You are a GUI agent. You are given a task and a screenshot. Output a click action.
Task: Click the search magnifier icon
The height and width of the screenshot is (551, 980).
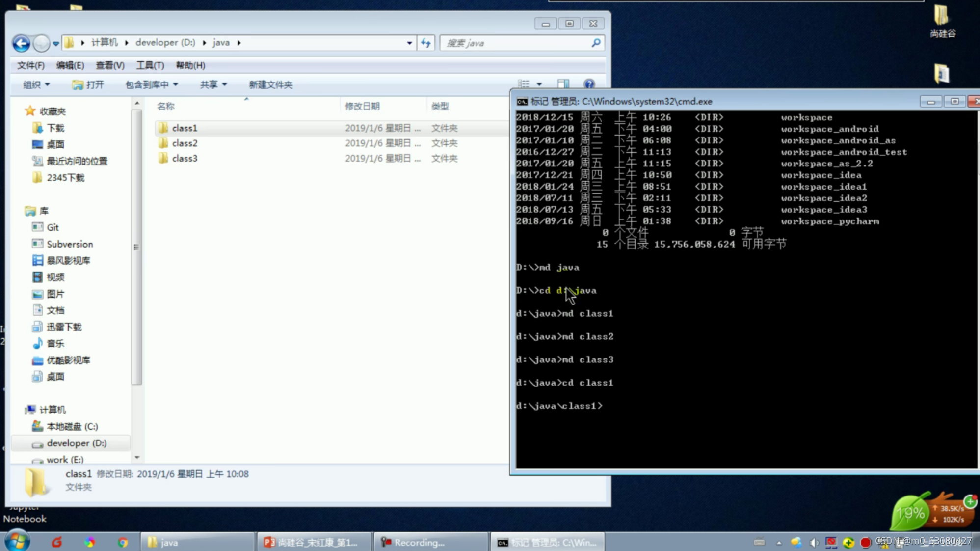pos(596,43)
